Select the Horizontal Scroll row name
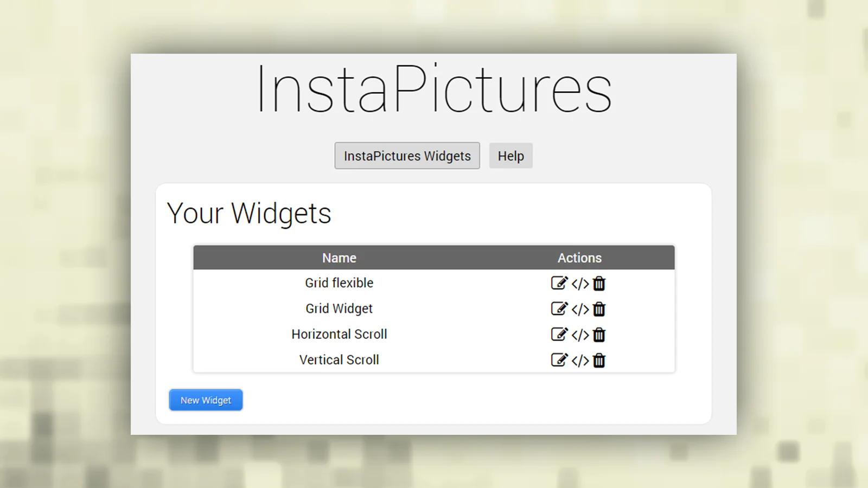This screenshot has width=868, height=488. click(x=339, y=334)
